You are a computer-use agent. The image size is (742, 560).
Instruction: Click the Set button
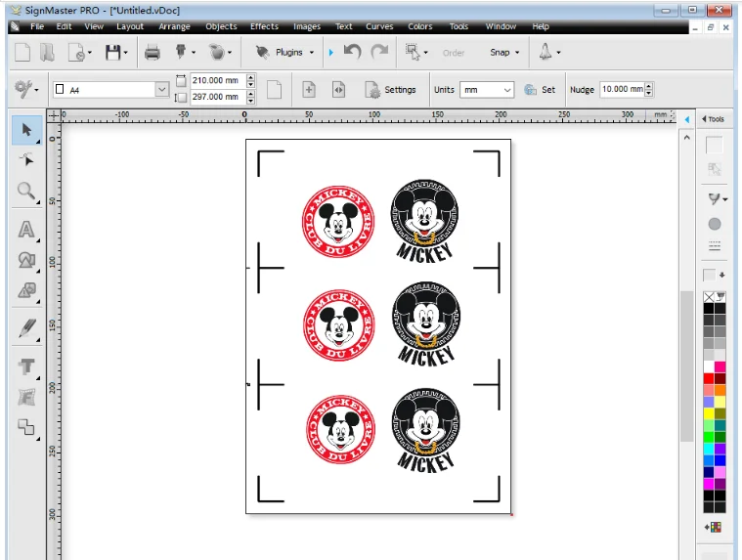pos(540,89)
